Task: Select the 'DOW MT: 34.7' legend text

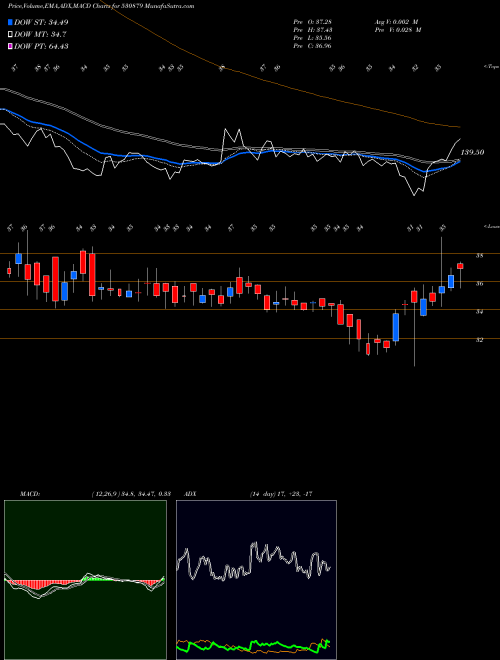Action: [40, 35]
